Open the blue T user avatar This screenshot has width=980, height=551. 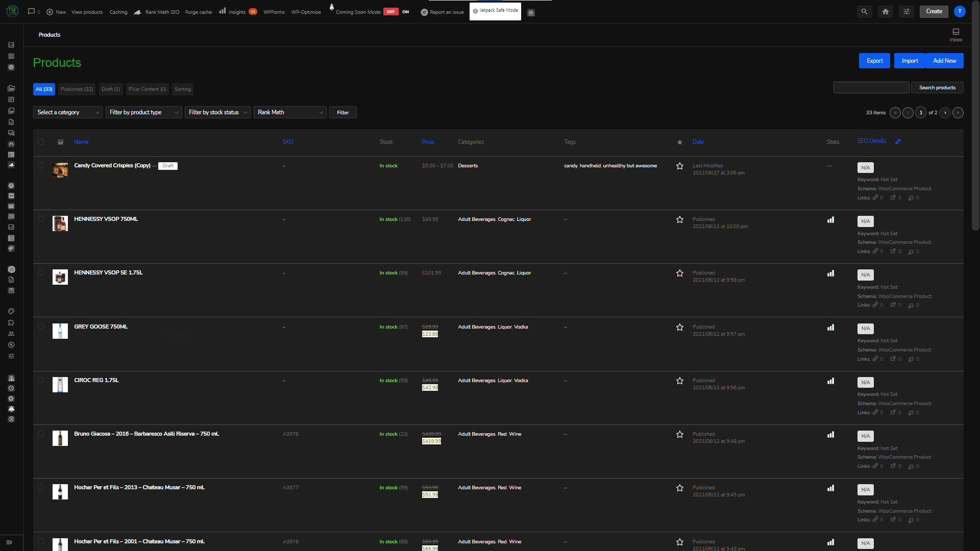[x=960, y=11]
